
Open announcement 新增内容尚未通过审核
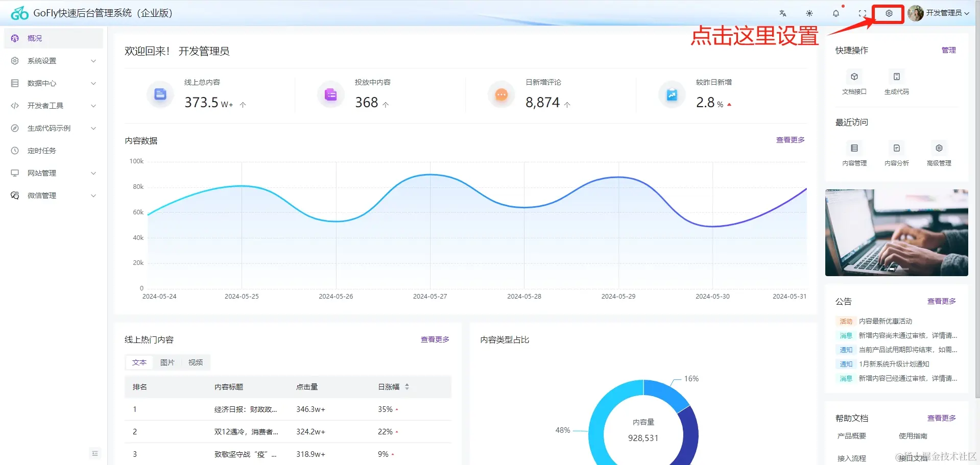click(x=908, y=335)
